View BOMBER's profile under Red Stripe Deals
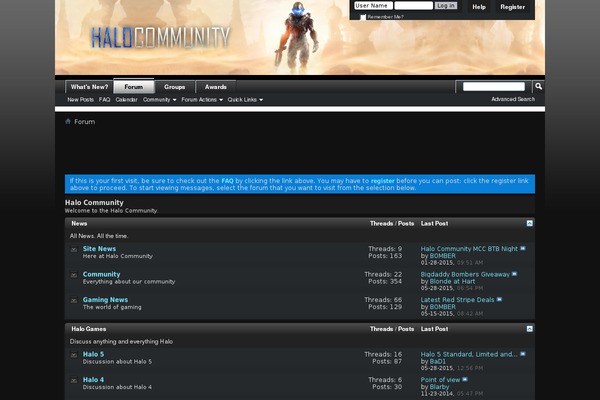This screenshot has height=400, width=600. pyautogui.click(x=442, y=307)
